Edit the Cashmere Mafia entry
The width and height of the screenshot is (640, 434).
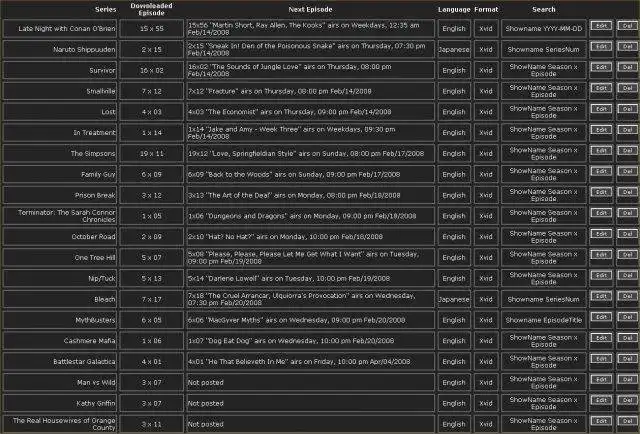click(x=601, y=338)
